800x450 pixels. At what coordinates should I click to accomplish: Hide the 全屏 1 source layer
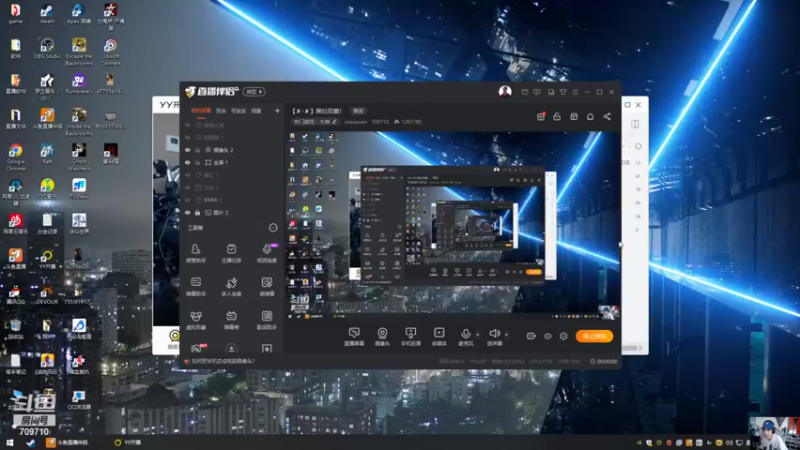187,163
